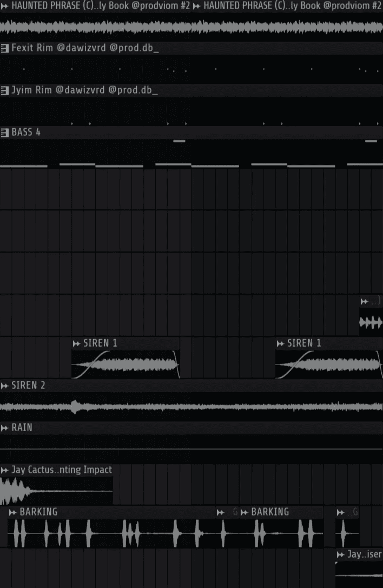Select the Jyim Rim clip title

coord(84,90)
